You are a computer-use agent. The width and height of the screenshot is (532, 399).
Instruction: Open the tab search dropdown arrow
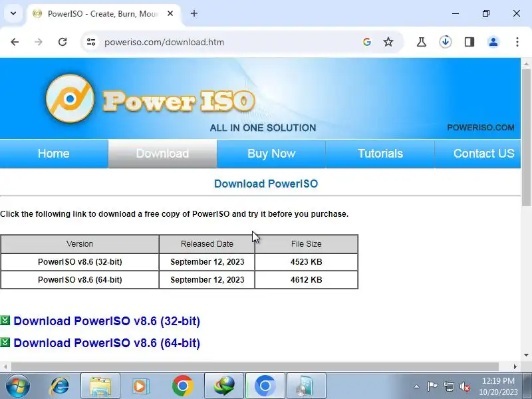point(13,13)
